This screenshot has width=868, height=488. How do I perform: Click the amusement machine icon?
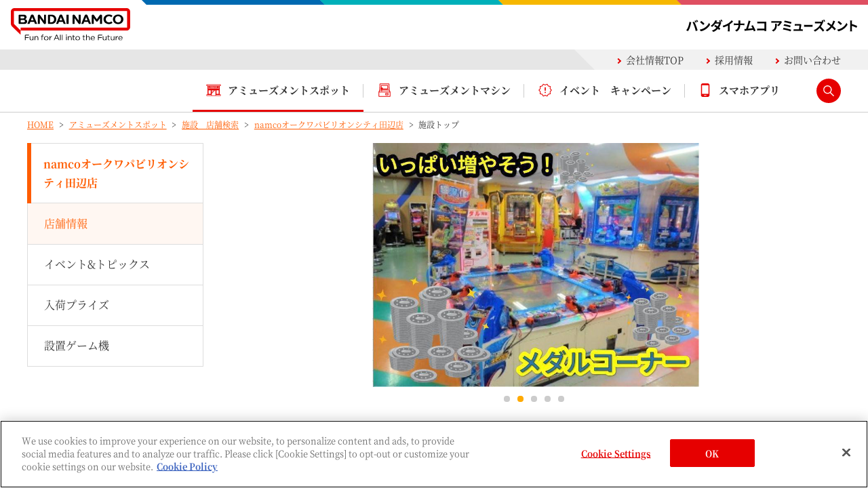coord(384,90)
